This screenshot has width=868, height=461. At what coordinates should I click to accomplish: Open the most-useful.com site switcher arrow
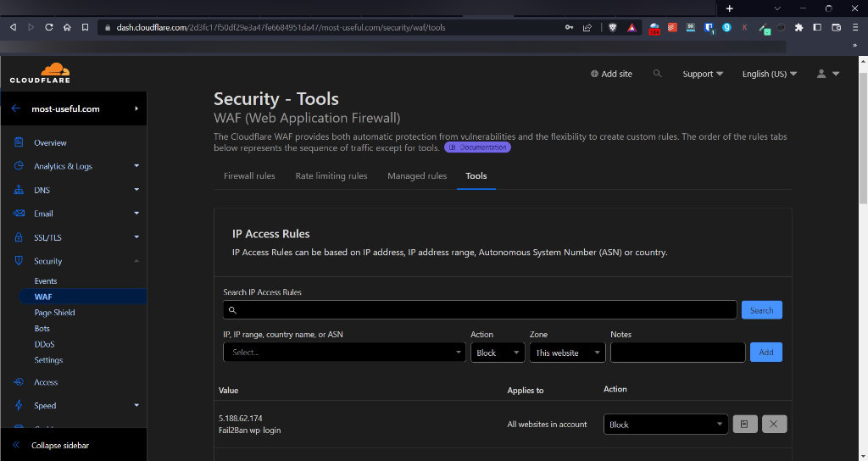(136, 108)
